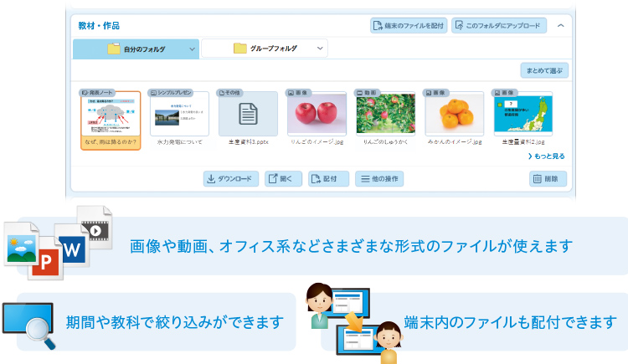
Task: Select the 生産資料3.pptx document icon
Action: 248,115
